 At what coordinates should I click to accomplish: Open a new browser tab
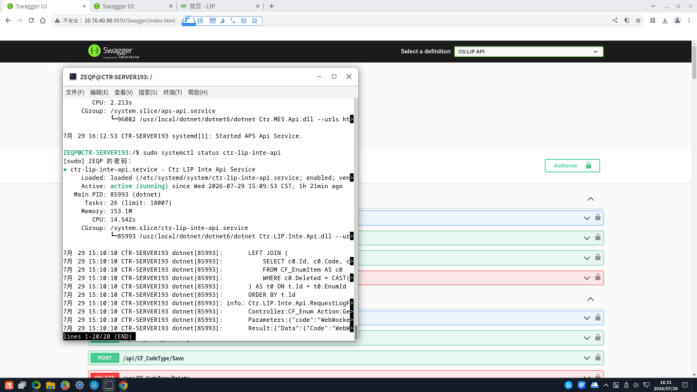[271, 6]
